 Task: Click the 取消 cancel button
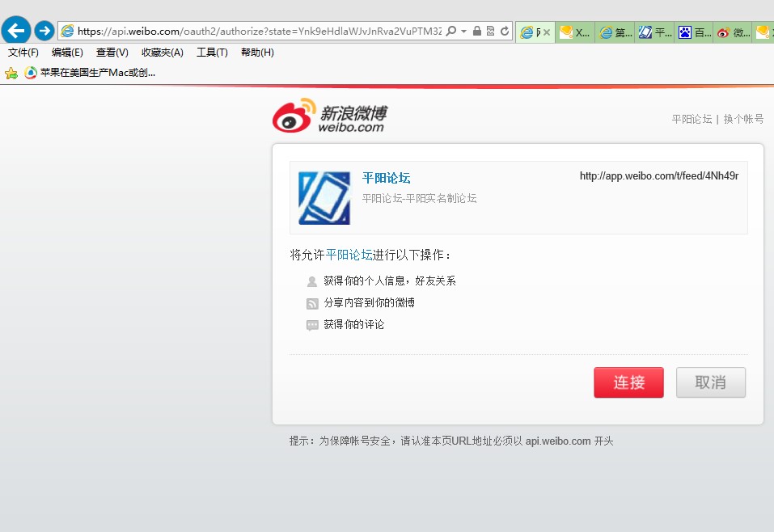click(x=711, y=382)
